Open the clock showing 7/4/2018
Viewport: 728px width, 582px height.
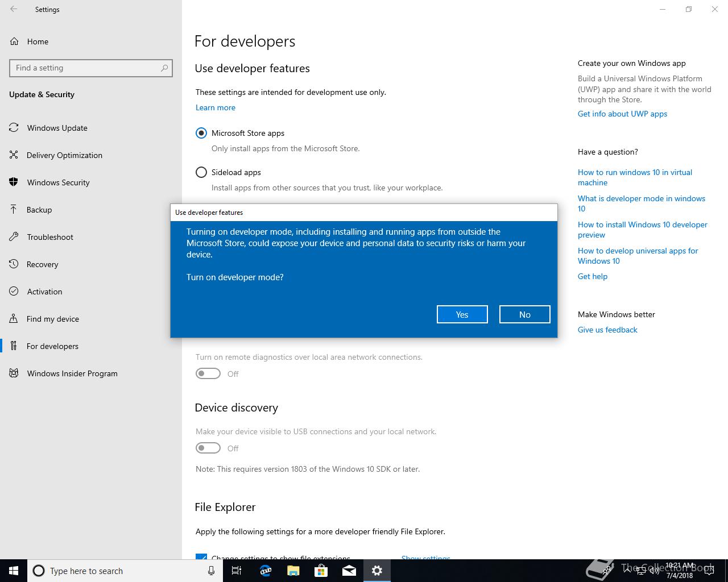point(680,571)
